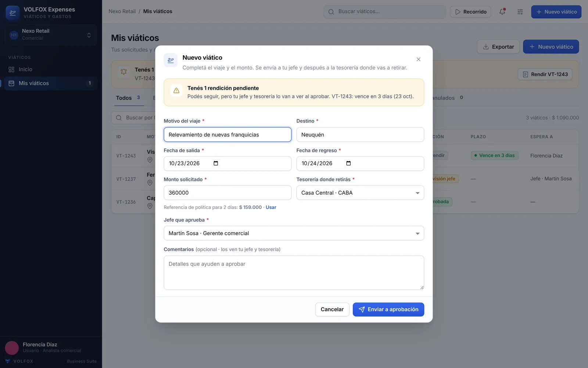Click Rendir VT-1243 button
The width and height of the screenshot is (588, 368).
(545, 74)
